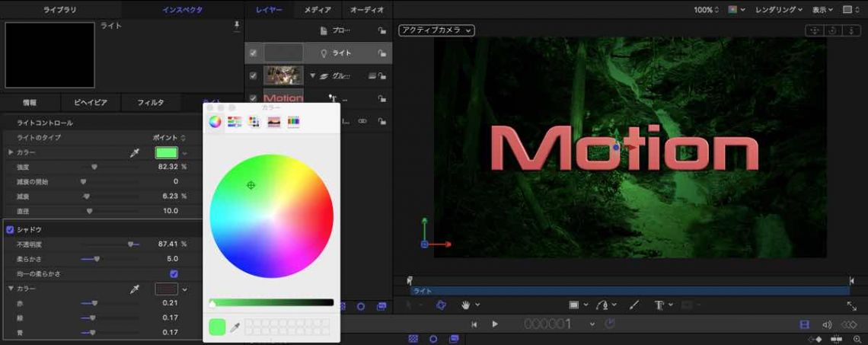This screenshot has height=345, width=868.
Task: Open Color Sliders tab in color picker
Action: click(x=235, y=122)
